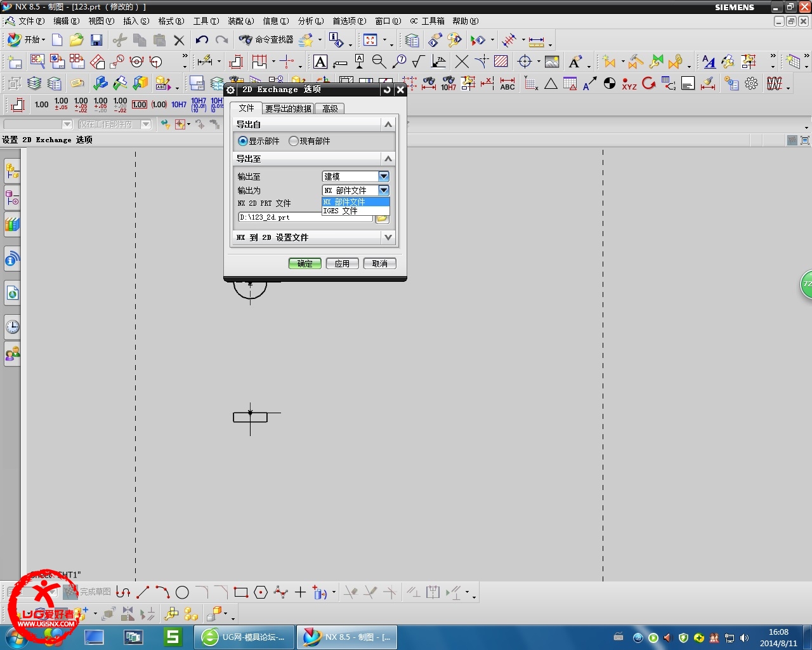
Task: Select the sketch Circle tool
Action: click(x=182, y=592)
